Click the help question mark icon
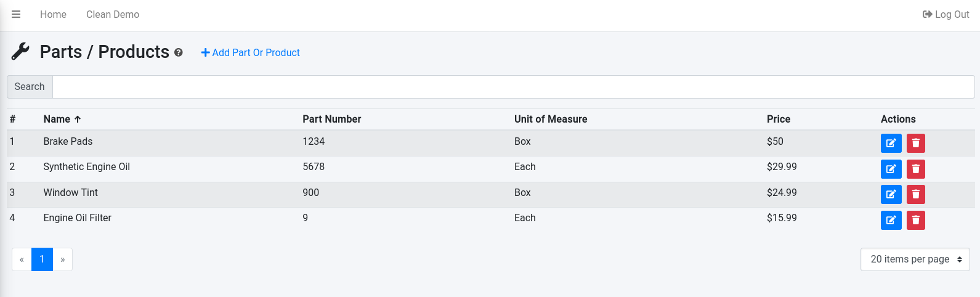The width and height of the screenshot is (980, 297). pyautogui.click(x=179, y=53)
